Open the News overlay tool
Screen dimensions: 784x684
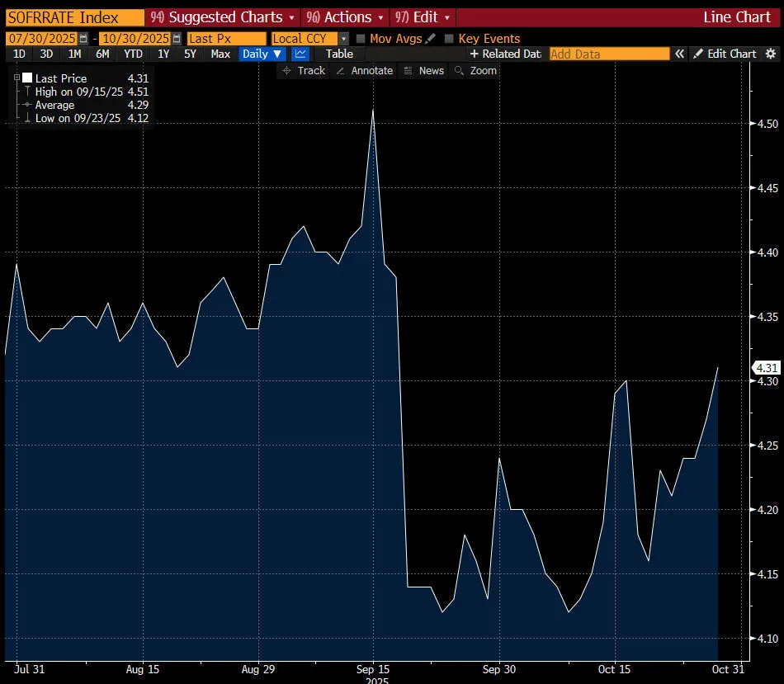point(423,71)
